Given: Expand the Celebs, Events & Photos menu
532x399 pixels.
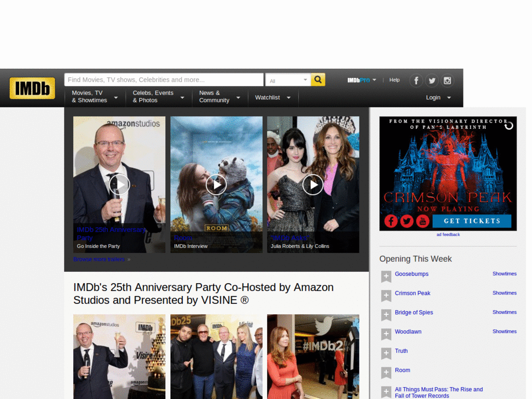Looking at the screenshot, I should pos(158,97).
